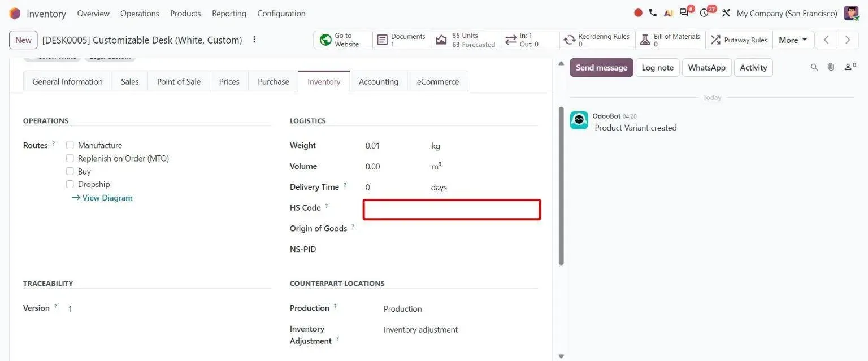Switch to the Purchase tab
This screenshot has height=361, width=868.
(x=274, y=81)
